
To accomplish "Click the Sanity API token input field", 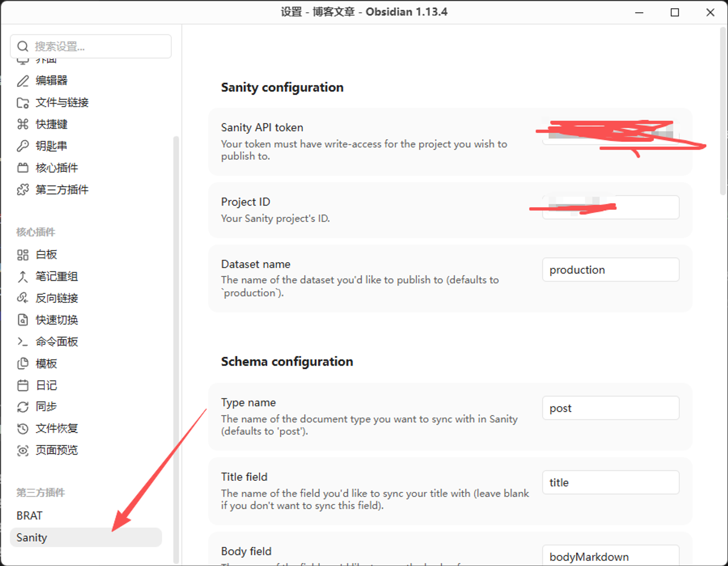I will coord(611,133).
